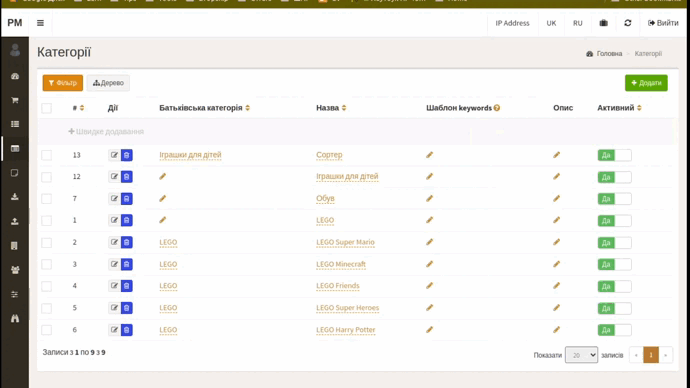Image resolution: width=690 pixels, height=388 pixels.
Task: Select all rows with header checkbox
Action: [x=47, y=108]
